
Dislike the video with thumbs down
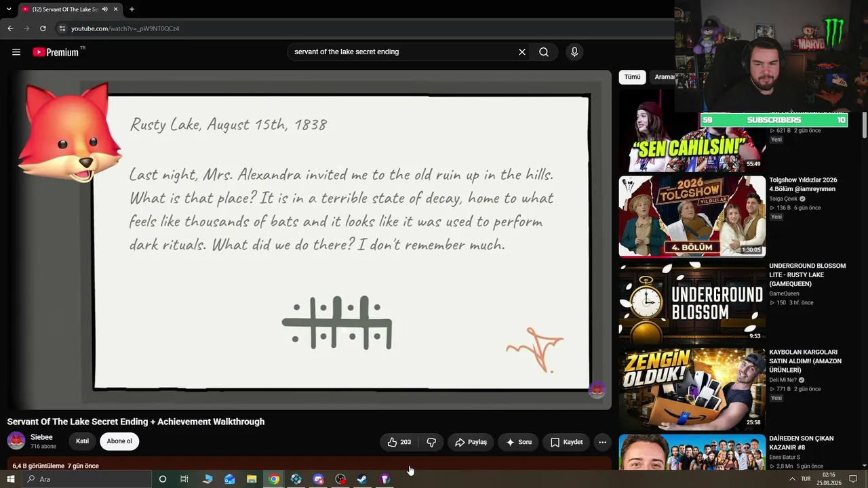(431, 442)
